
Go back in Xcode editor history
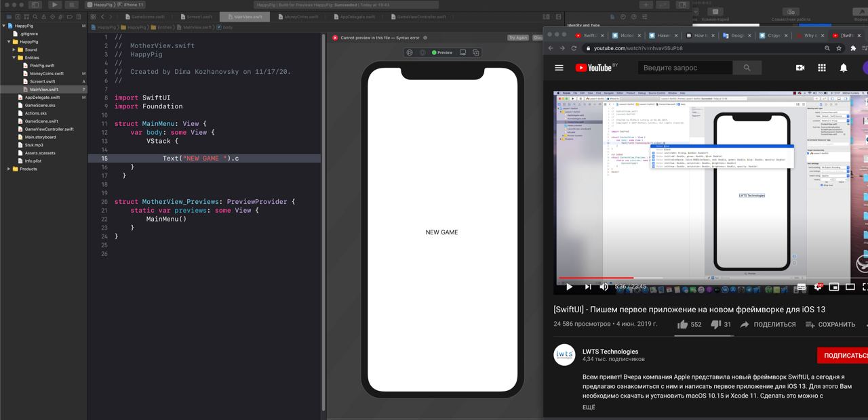(102, 16)
